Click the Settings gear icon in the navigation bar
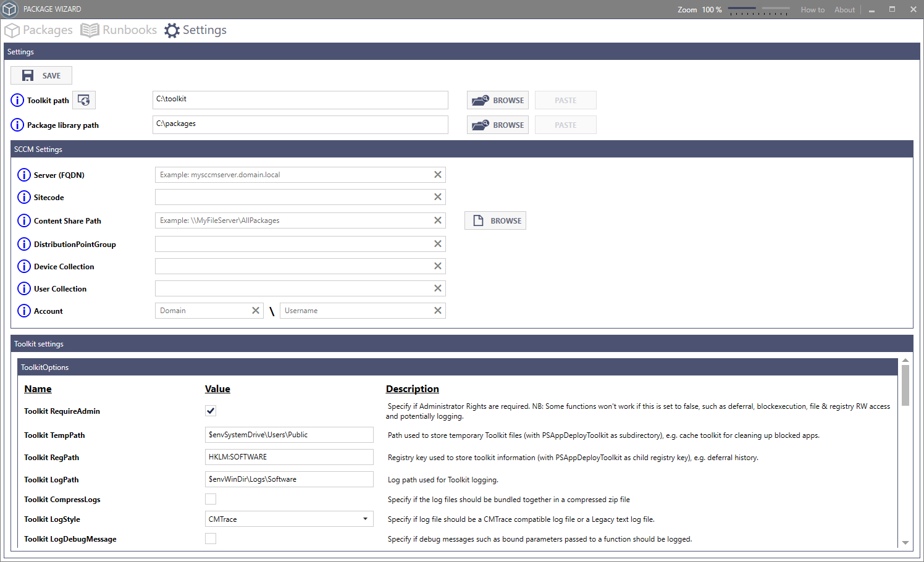Image resolution: width=924 pixels, height=562 pixels. [x=172, y=30]
